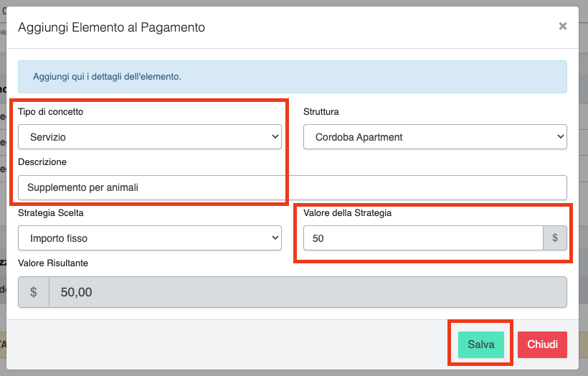
Task: Open the Strategia Scelta dropdown
Action: [x=149, y=238]
